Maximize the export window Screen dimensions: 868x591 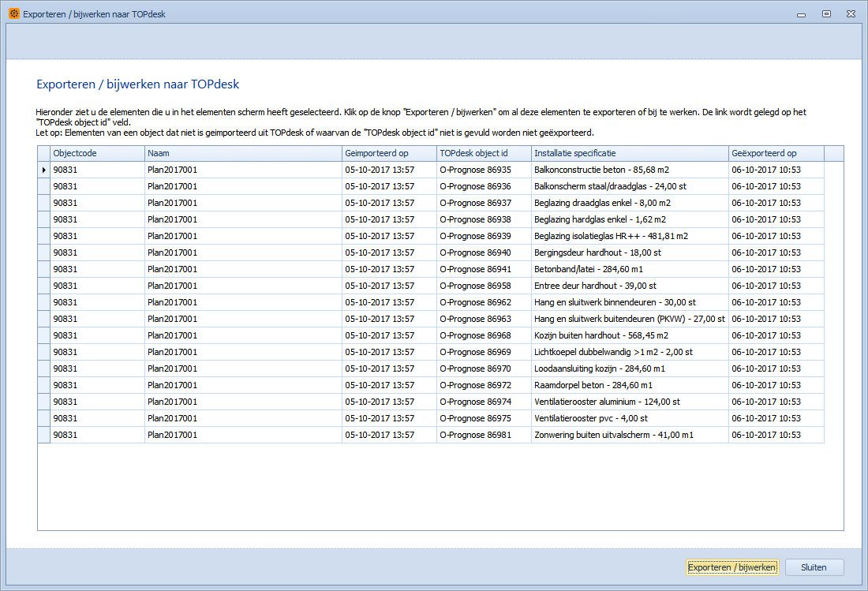point(826,13)
